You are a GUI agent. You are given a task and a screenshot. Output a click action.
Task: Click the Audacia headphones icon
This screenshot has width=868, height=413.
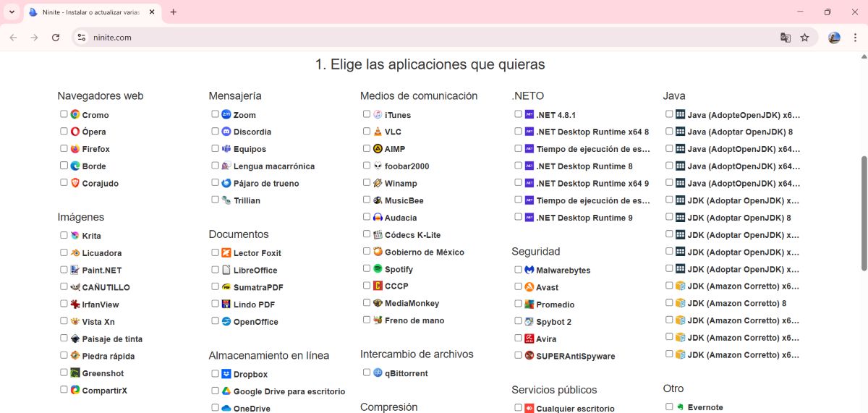[378, 218]
